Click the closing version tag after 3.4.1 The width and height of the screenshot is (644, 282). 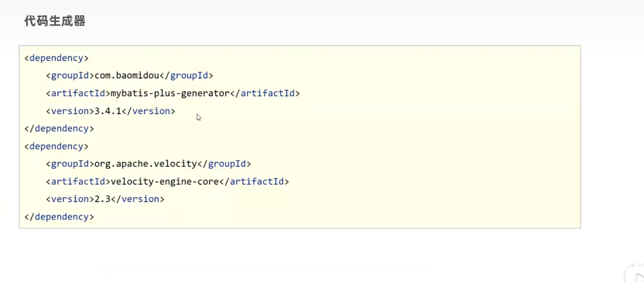148,111
